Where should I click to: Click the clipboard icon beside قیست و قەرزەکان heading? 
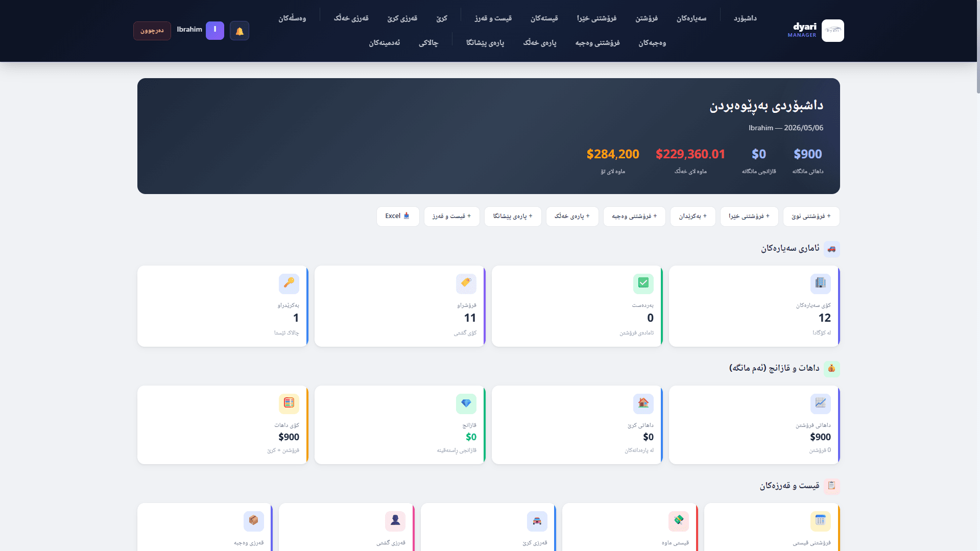point(832,486)
